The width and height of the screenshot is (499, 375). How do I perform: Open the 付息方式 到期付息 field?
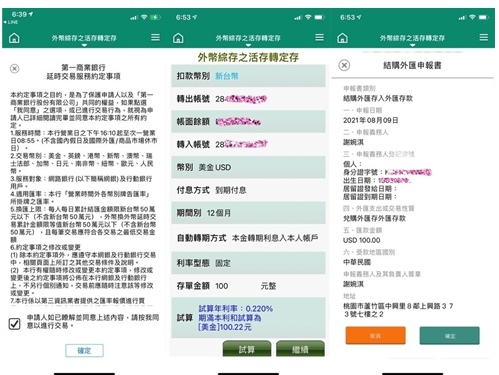(x=248, y=190)
